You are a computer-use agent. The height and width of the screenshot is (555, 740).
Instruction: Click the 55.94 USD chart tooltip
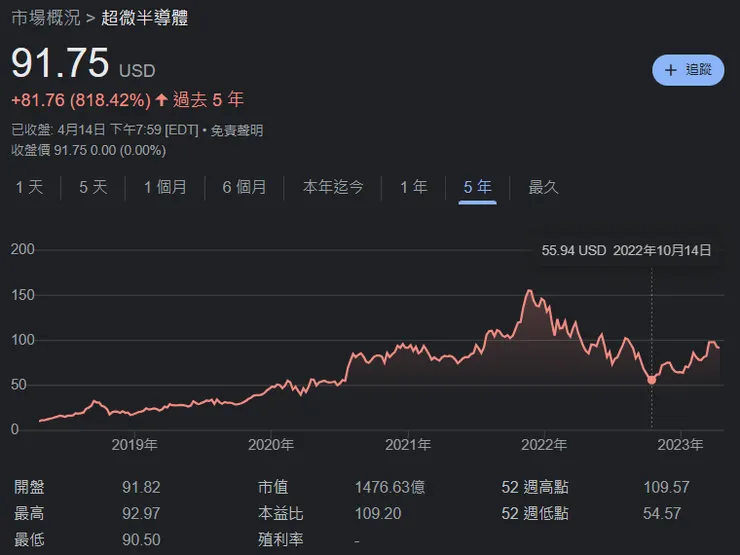(626, 250)
